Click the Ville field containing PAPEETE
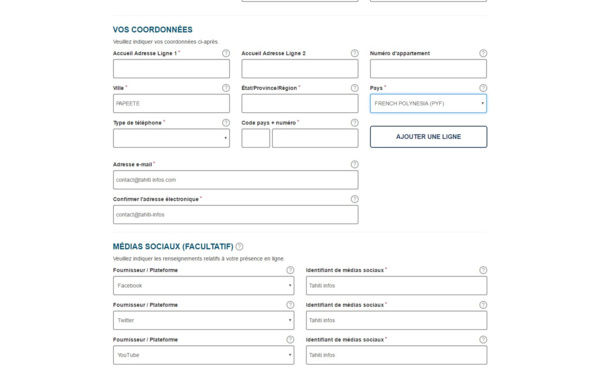Screen dimensions: 600x372 click(171, 103)
